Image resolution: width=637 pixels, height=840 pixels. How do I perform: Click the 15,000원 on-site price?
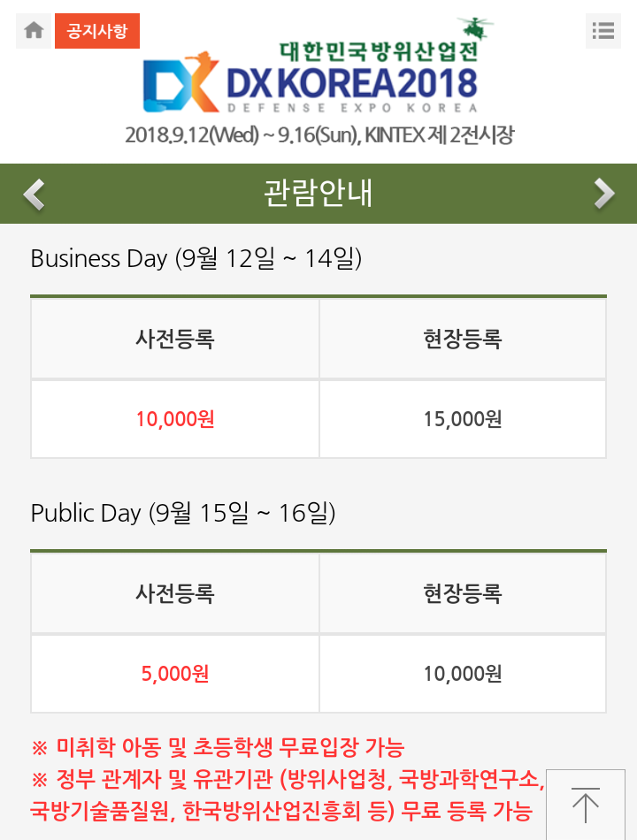click(463, 419)
